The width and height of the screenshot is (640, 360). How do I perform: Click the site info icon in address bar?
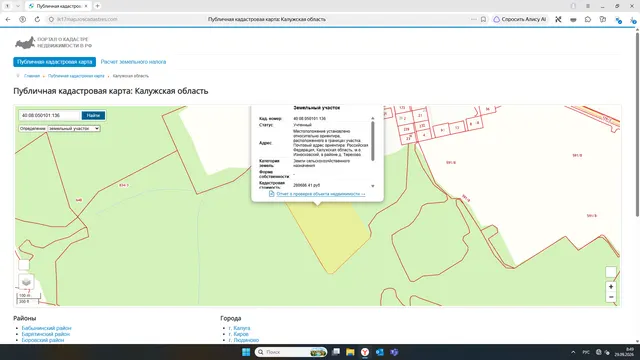pos(51,19)
